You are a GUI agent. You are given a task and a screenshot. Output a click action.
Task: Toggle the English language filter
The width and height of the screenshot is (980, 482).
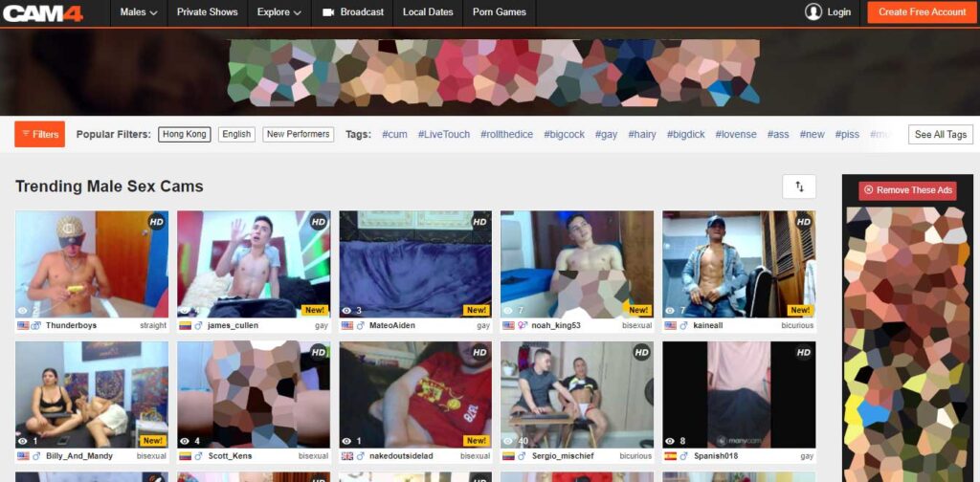[x=236, y=135]
